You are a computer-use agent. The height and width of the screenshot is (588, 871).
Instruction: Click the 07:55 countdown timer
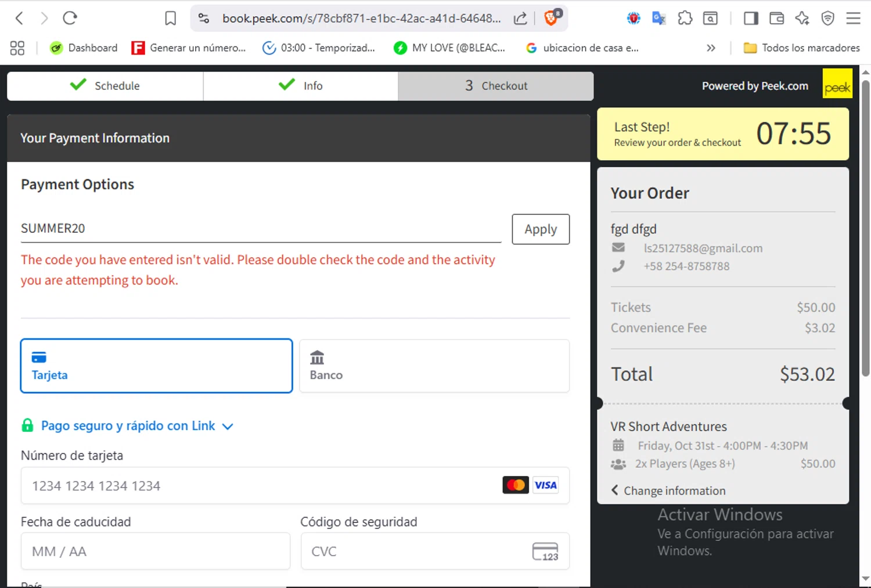point(793,134)
